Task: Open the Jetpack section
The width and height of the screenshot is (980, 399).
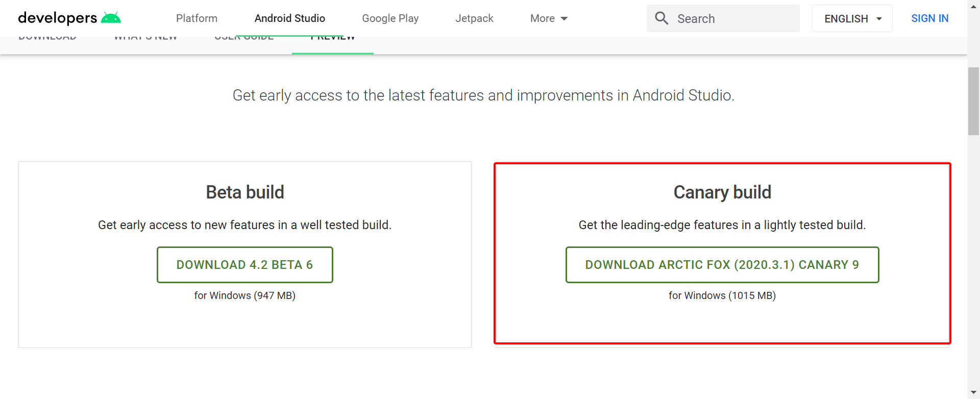Action: tap(474, 18)
